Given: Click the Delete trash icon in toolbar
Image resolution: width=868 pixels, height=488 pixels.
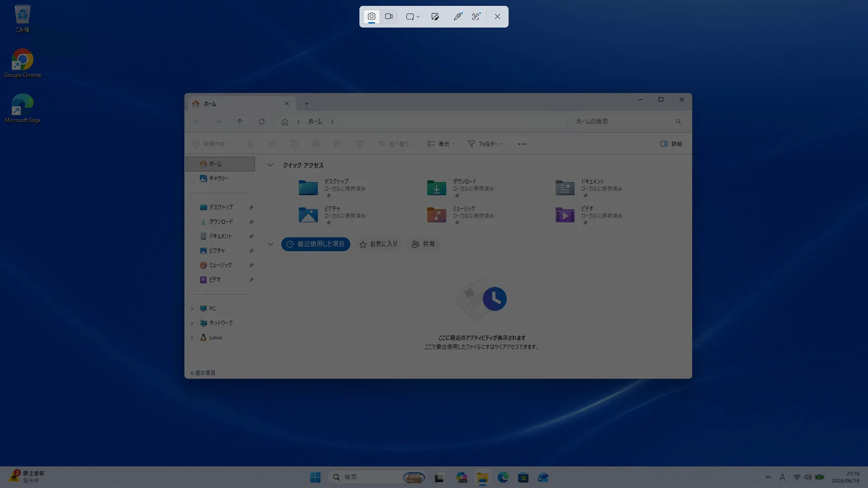Looking at the screenshot, I should [x=359, y=144].
